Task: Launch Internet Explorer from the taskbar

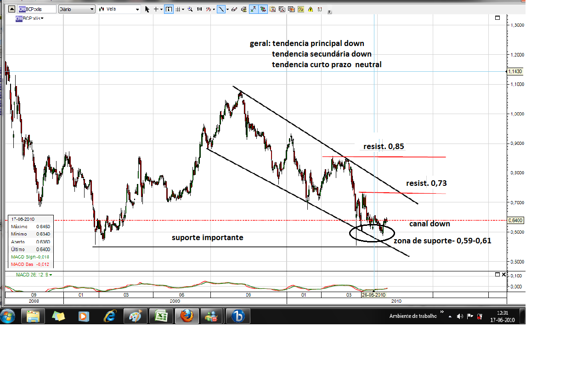Action: [x=110, y=316]
